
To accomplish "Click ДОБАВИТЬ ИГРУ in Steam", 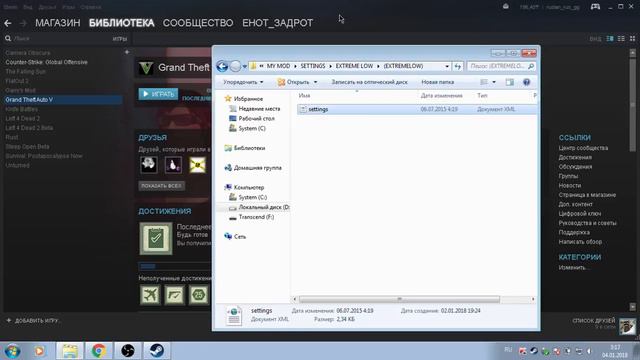I will click(x=33, y=321).
